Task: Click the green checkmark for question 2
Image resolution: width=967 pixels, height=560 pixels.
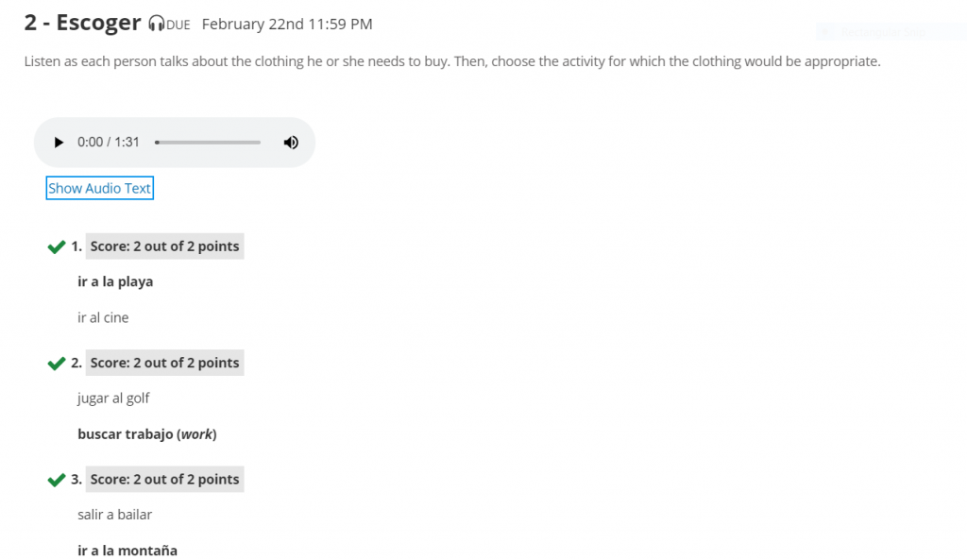Action: pyautogui.click(x=56, y=364)
